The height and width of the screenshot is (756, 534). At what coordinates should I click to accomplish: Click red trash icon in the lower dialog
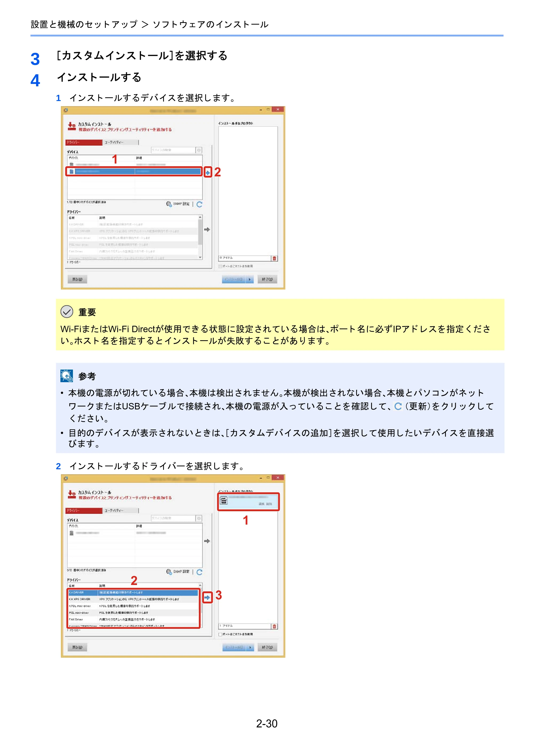pos(274,626)
